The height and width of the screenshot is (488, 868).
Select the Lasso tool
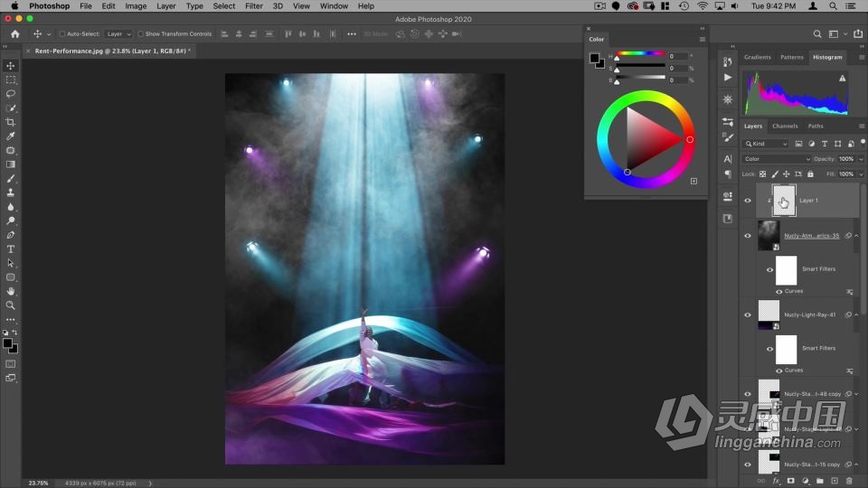11,94
